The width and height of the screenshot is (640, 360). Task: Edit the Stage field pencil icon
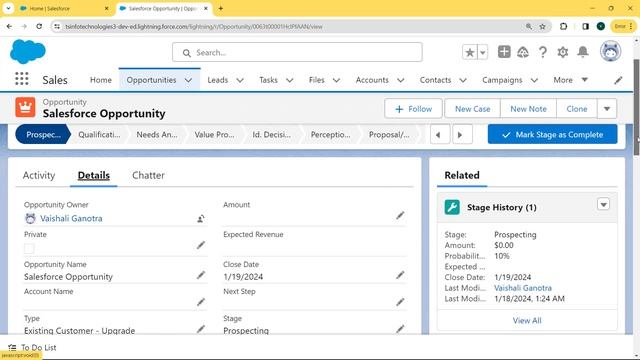coord(400,329)
